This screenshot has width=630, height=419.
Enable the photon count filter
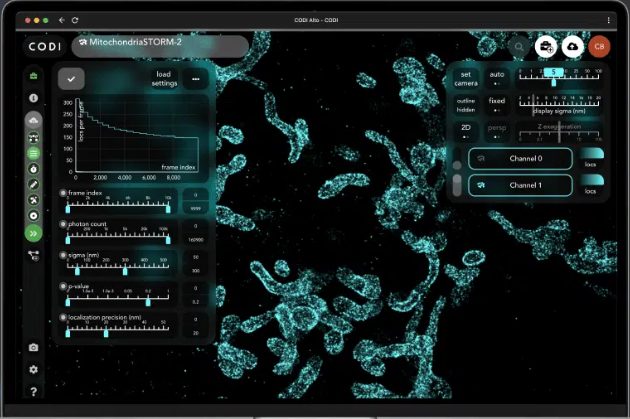click(x=64, y=223)
